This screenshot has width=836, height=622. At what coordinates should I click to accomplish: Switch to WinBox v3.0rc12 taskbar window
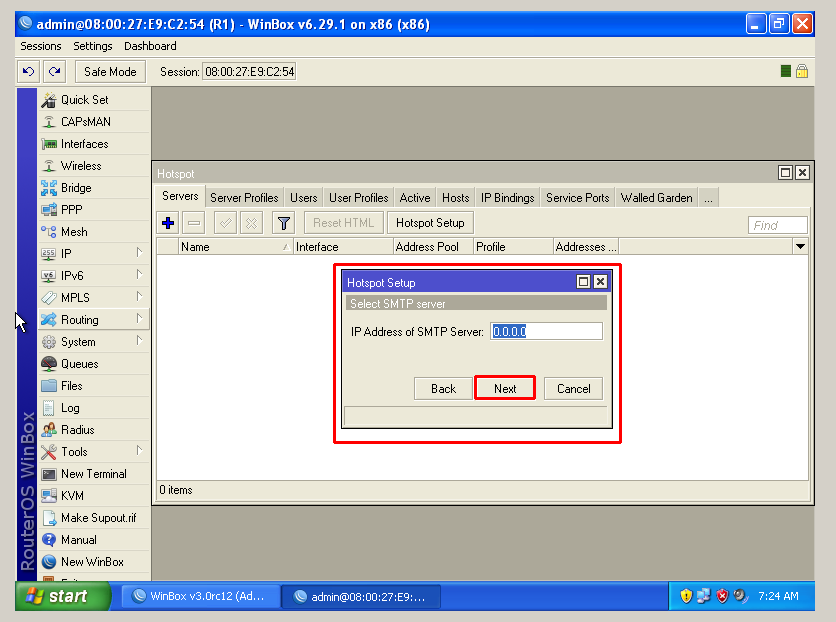click(x=200, y=596)
